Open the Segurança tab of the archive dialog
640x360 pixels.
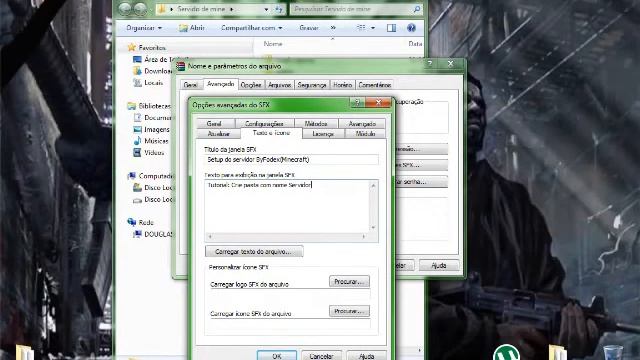[312, 85]
